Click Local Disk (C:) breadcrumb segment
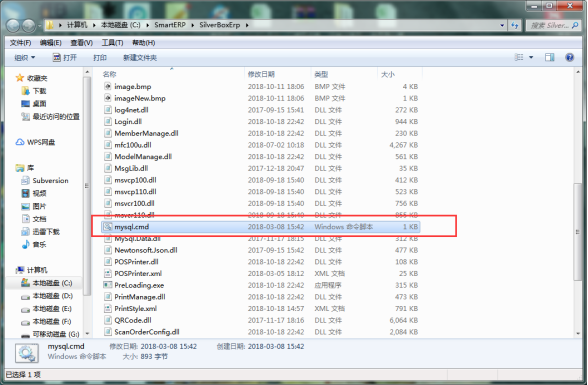The width and height of the screenshot is (588, 385). (x=120, y=25)
